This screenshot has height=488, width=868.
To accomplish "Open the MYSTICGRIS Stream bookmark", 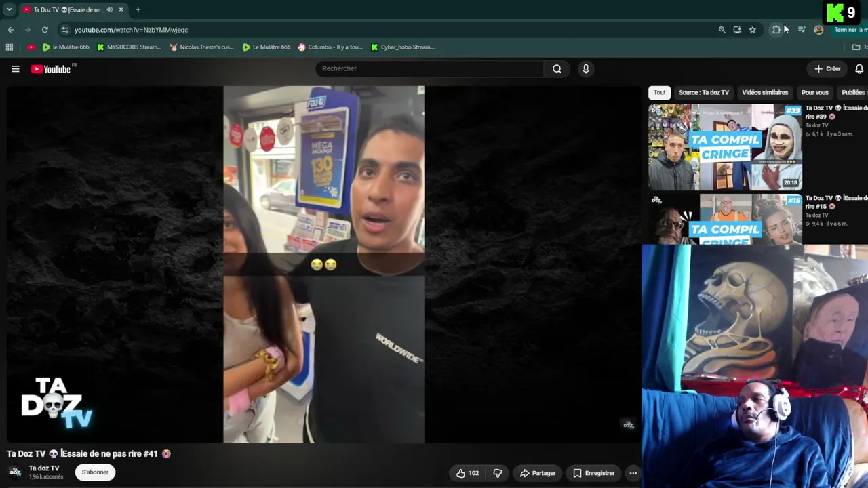I will tap(129, 47).
